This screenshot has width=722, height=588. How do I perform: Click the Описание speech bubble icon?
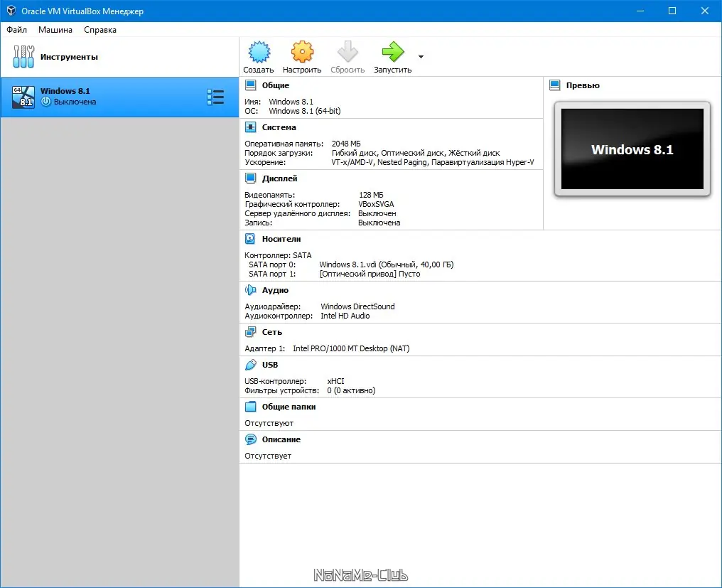pyautogui.click(x=250, y=439)
